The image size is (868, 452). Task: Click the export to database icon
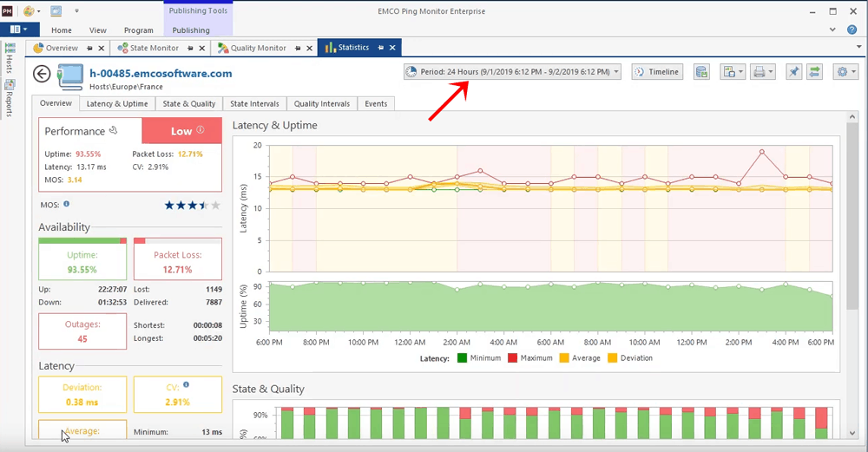pyautogui.click(x=701, y=72)
